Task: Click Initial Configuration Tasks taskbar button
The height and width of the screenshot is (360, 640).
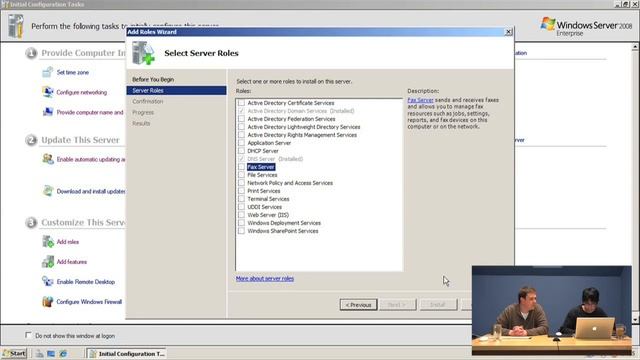Action: pos(127,353)
